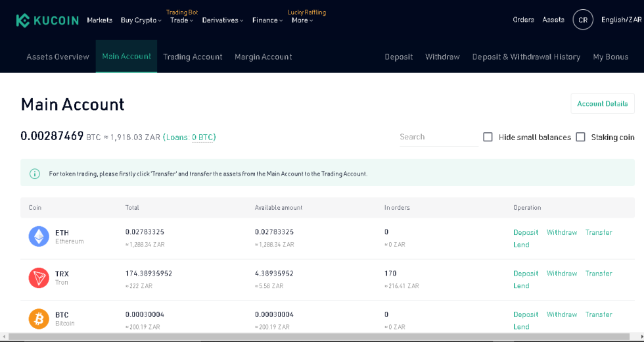Viewport: 644px width, 342px height.
Task: Open Orders in the top bar
Action: tap(523, 20)
